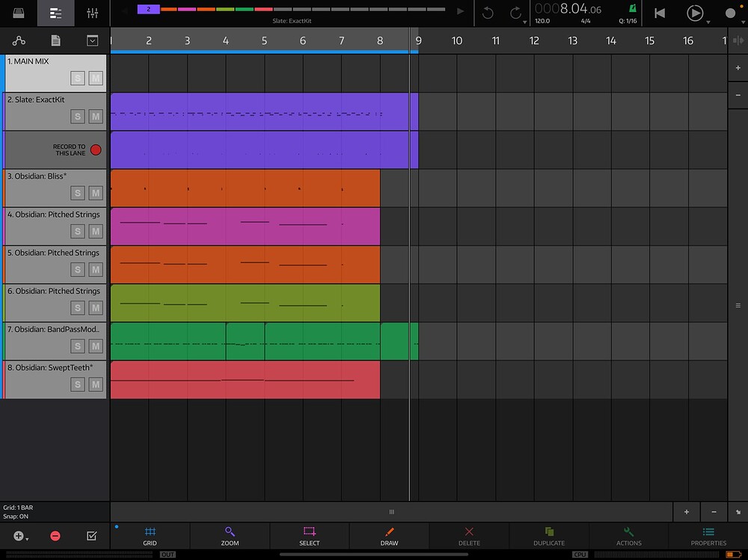Click DELETE tool
This screenshot has width=748, height=560.
click(x=469, y=536)
